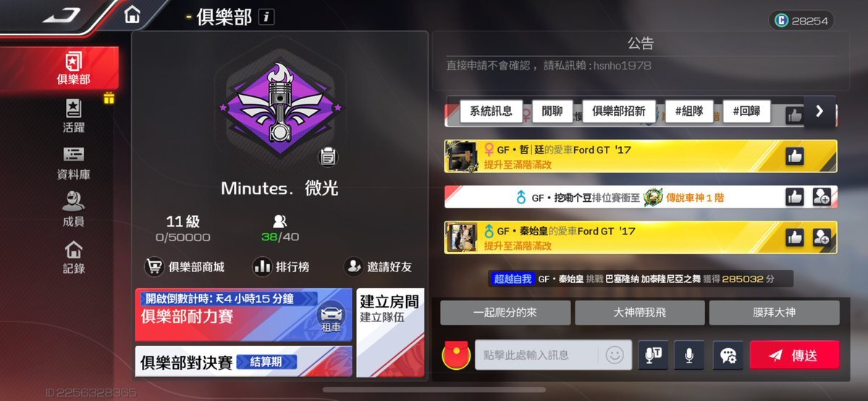Screen dimensions: 868x401
Task: Go to the home screen icon
Action: pyautogui.click(x=132, y=15)
